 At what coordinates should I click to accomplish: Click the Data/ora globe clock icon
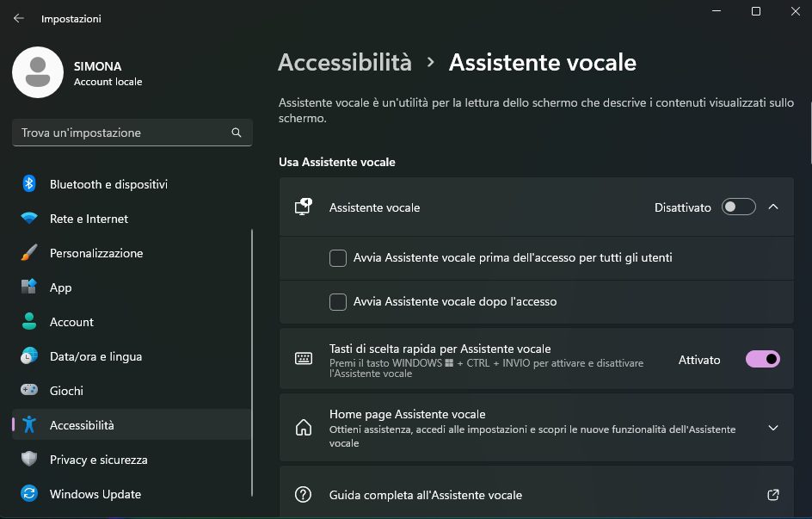pyautogui.click(x=29, y=355)
